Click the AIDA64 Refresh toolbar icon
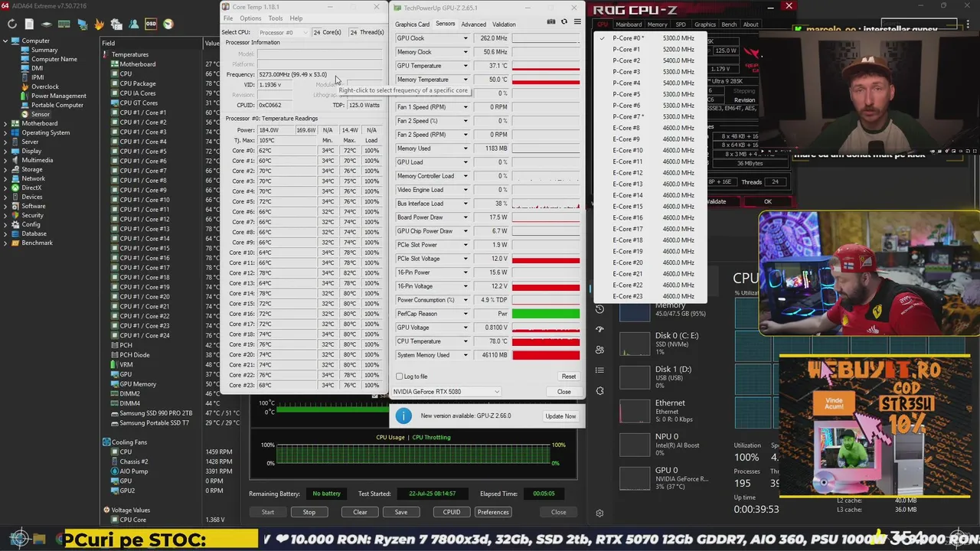Screen dimensions: 980x551 [12, 24]
